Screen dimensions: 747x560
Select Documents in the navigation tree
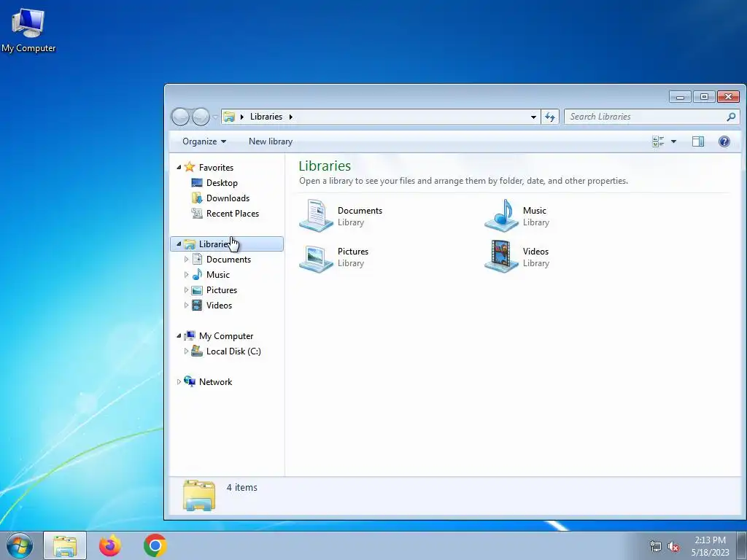[x=228, y=259]
